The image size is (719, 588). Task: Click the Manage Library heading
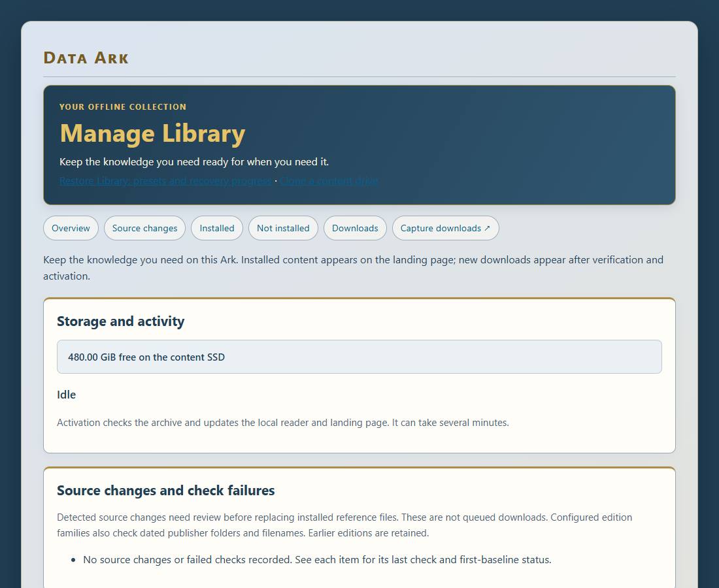coord(152,133)
